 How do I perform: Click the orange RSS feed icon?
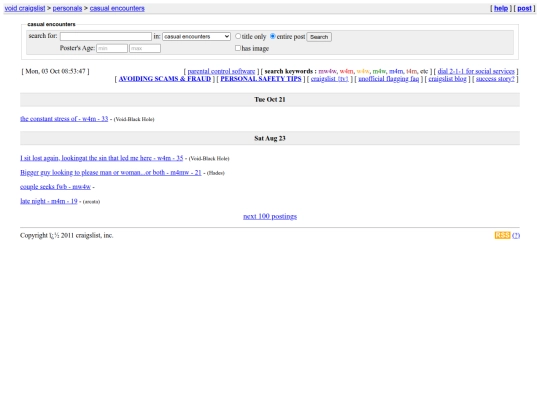point(502,235)
